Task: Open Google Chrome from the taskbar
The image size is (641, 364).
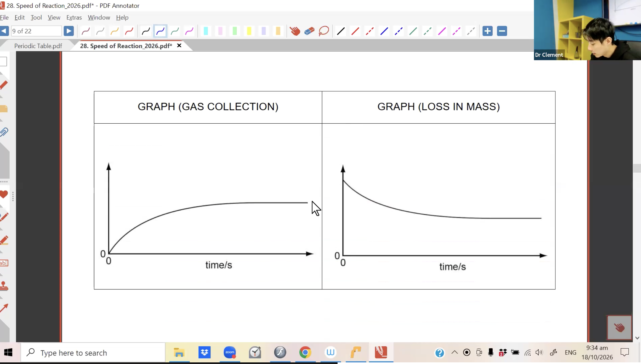Action: (305, 352)
